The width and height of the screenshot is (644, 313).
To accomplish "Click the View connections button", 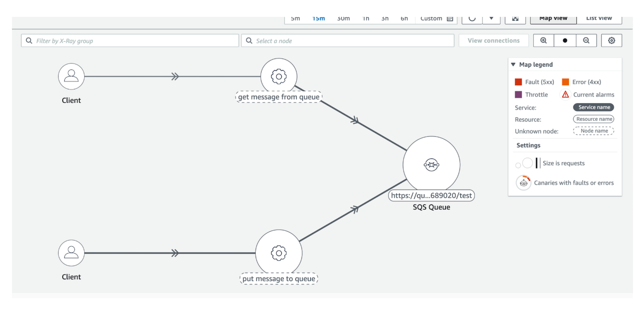I will (x=493, y=41).
